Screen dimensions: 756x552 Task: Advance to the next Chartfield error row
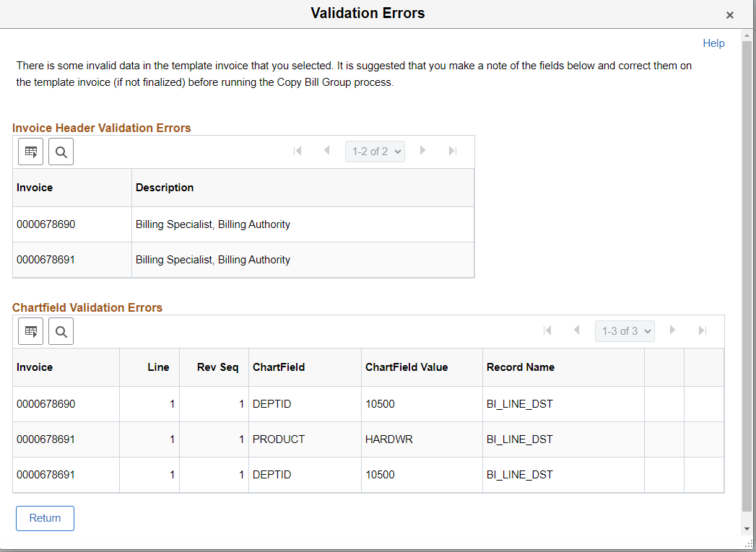(672, 330)
